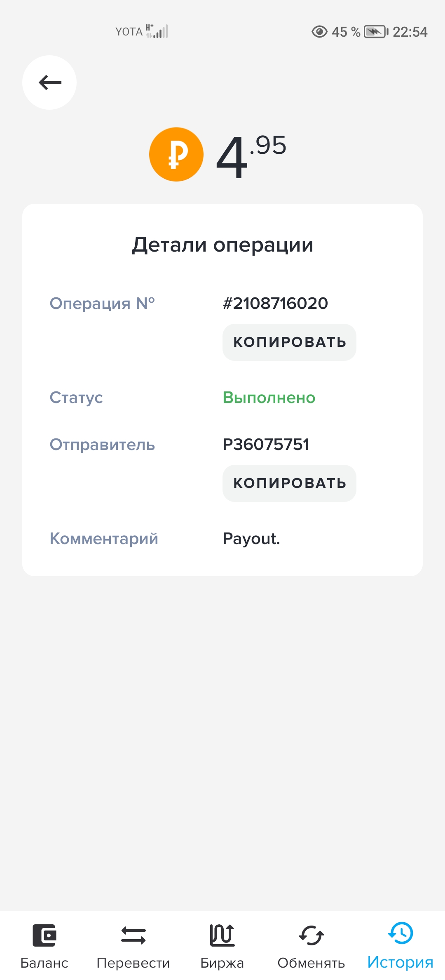Tap the orange ruble currency icon
The image size is (445, 980).
coord(176,154)
